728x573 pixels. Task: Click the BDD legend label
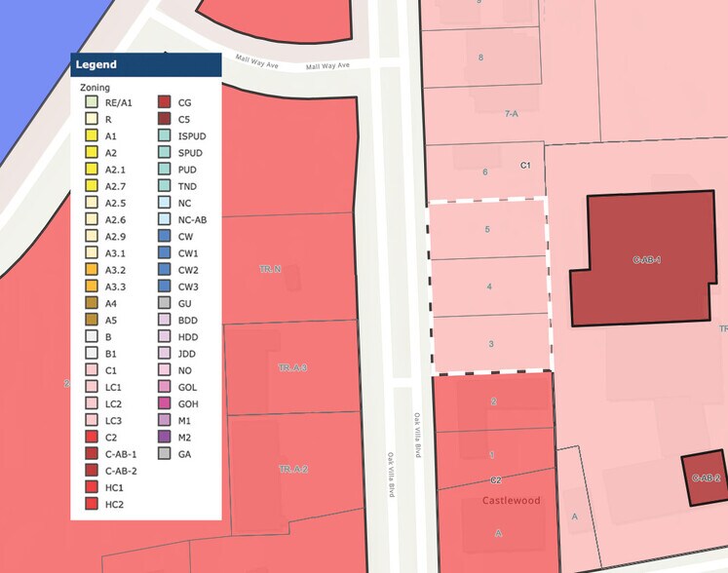click(187, 321)
